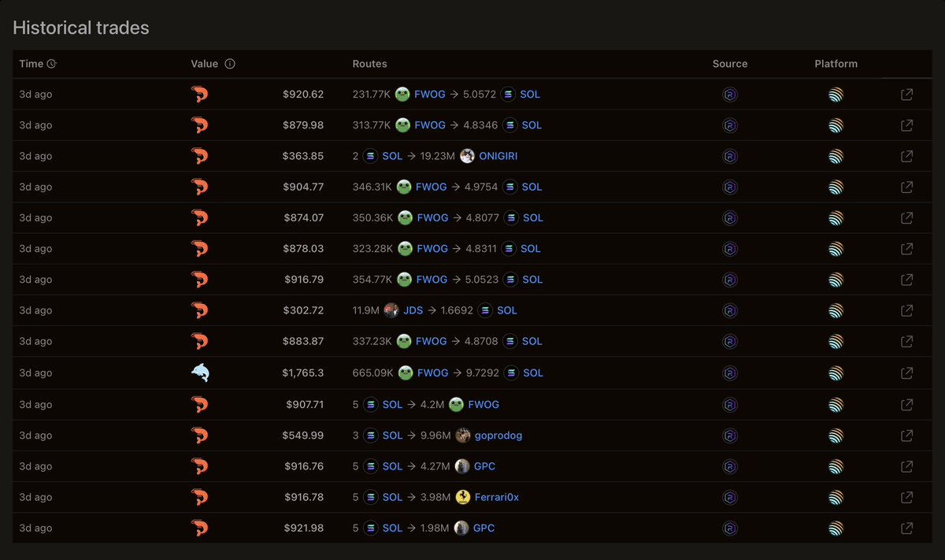Click the goprodog token avatar
The image size is (945, 560).
(x=462, y=435)
